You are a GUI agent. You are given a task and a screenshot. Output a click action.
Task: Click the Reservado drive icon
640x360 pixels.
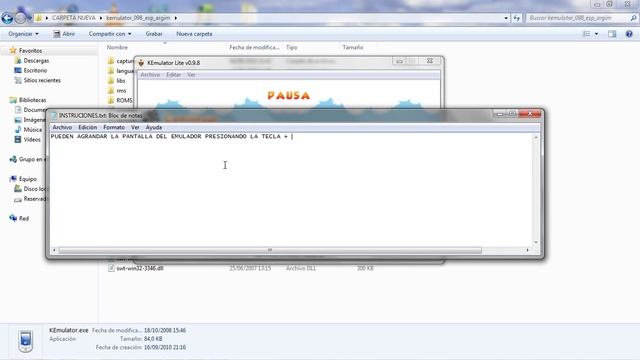coord(18,199)
